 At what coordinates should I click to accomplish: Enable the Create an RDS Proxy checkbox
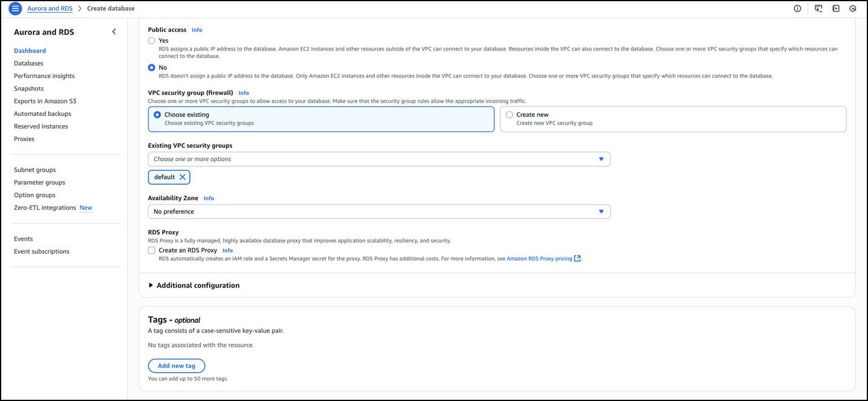click(152, 250)
